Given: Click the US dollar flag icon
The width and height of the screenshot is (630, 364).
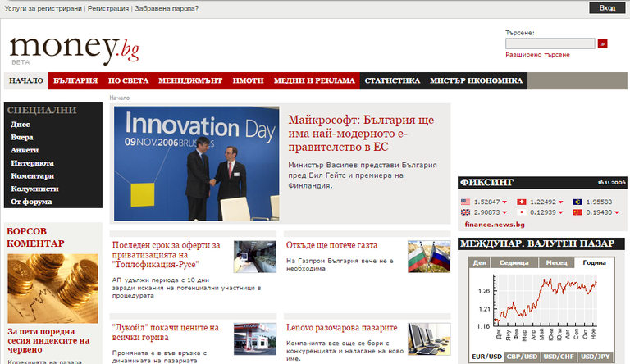Looking at the screenshot, I should click(x=465, y=202).
